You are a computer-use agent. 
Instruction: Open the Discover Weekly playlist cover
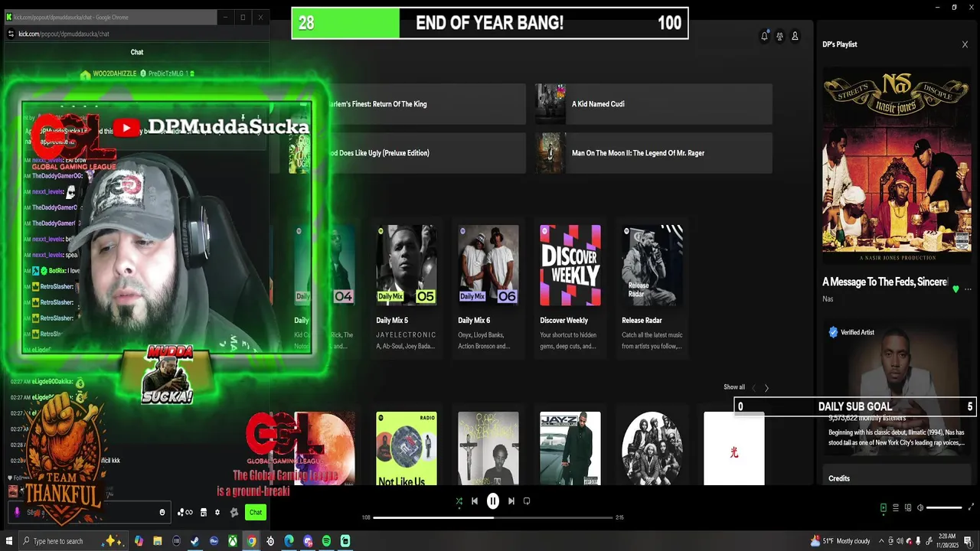click(x=570, y=265)
